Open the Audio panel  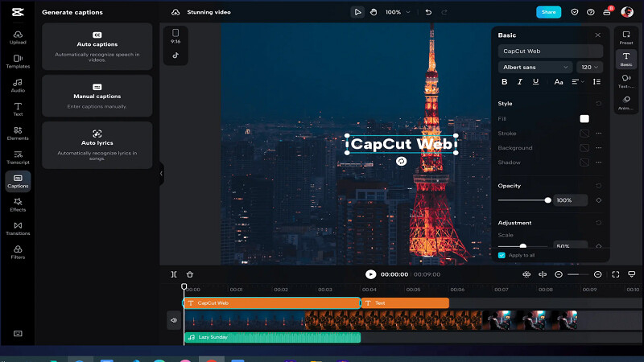[x=18, y=85]
